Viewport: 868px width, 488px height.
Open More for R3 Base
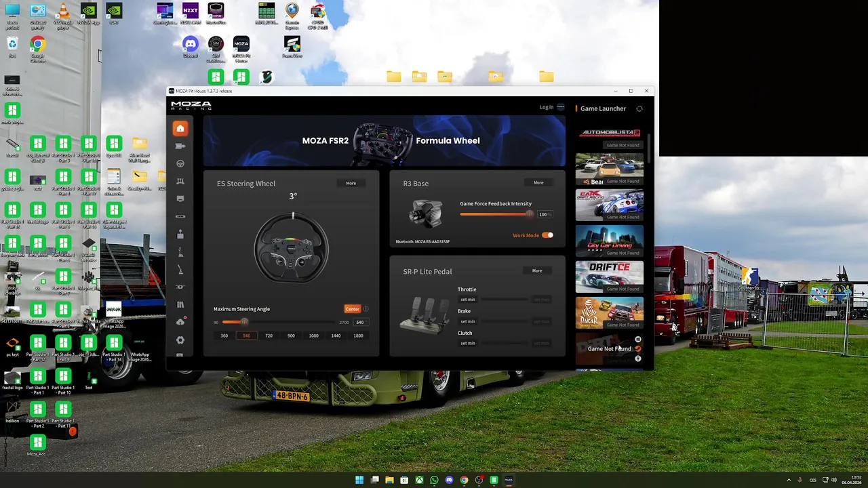pyautogui.click(x=538, y=182)
